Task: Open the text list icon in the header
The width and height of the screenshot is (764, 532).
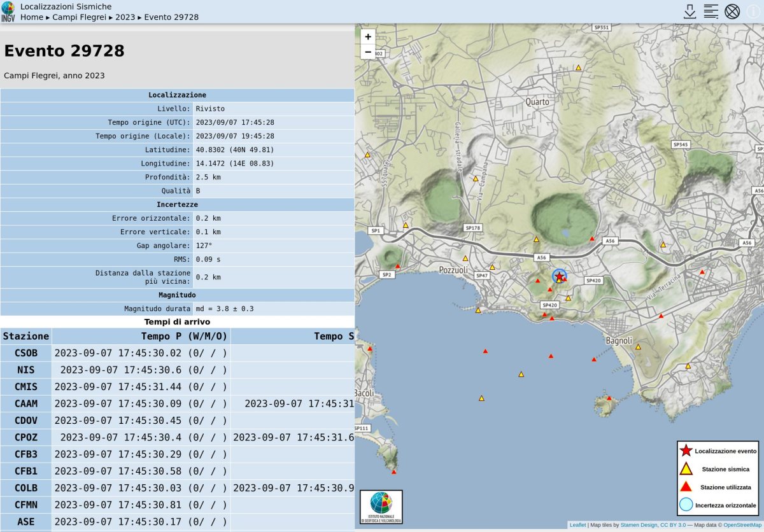Action: pos(711,11)
